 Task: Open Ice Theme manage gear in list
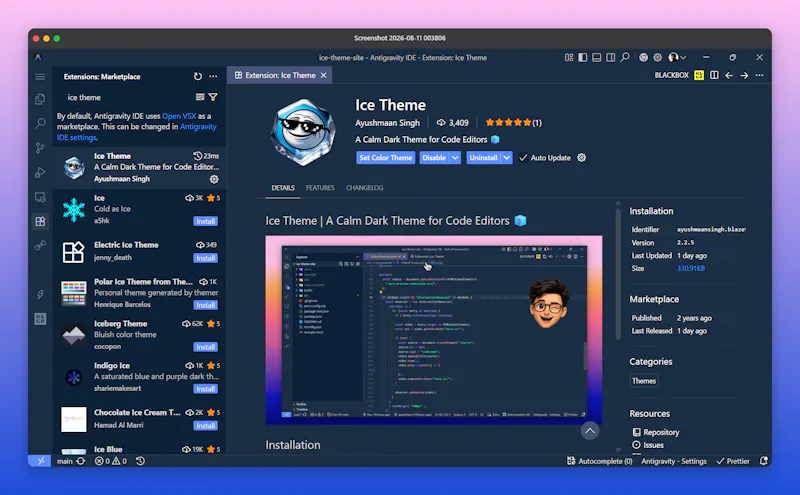pos(214,179)
